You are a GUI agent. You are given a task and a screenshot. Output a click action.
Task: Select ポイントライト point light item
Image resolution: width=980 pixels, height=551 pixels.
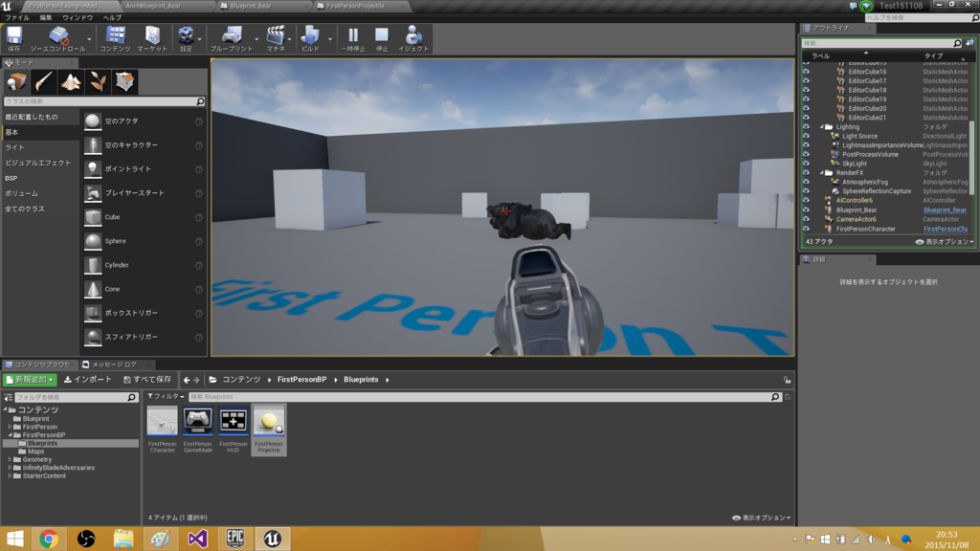pyautogui.click(x=144, y=168)
